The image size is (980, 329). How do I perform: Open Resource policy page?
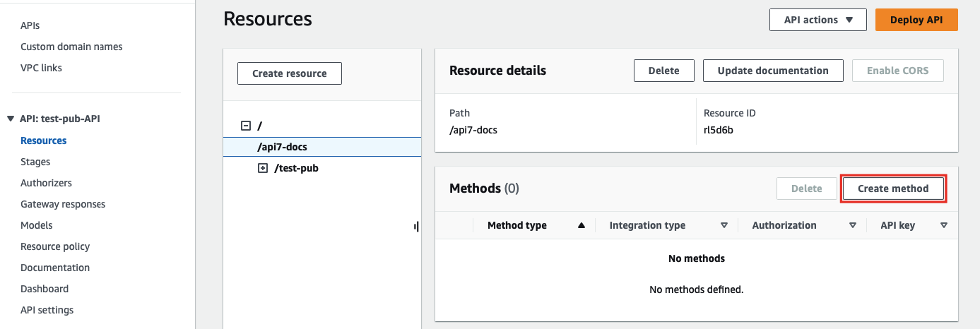55,246
